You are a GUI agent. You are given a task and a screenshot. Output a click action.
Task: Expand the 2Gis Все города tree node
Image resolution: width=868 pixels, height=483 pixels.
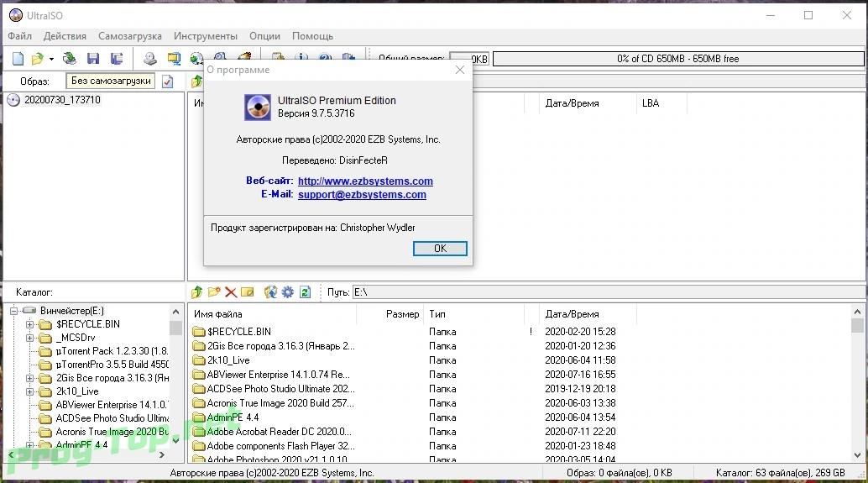tap(30, 378)
